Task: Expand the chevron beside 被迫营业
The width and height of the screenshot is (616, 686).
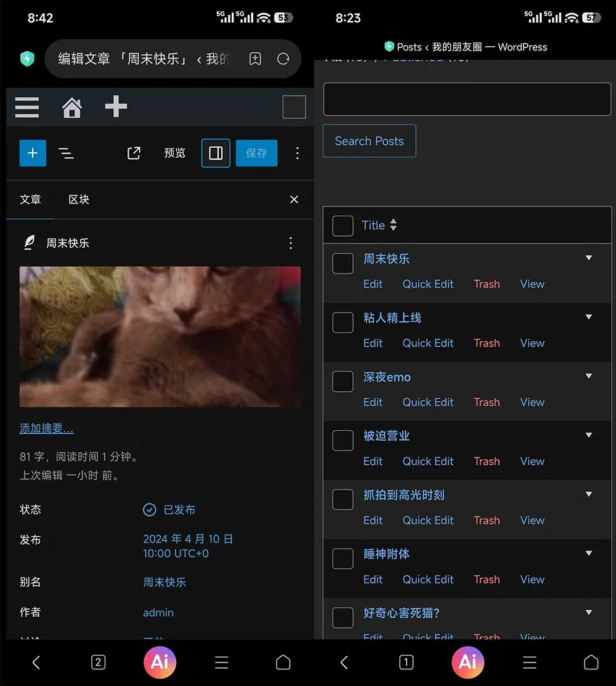Action: 589,435
